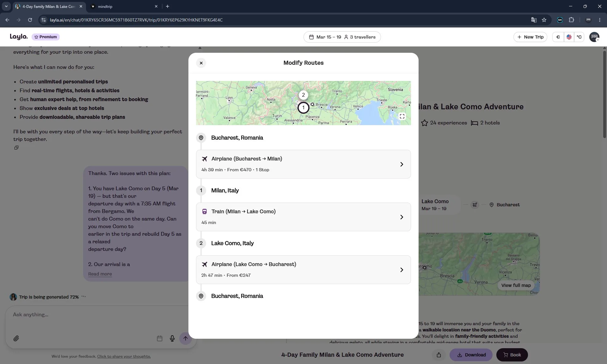This screenshot has height=364, width=607.
Task: Open Airplane Bucharest to Milan route details
Action: tap(303, 164)
